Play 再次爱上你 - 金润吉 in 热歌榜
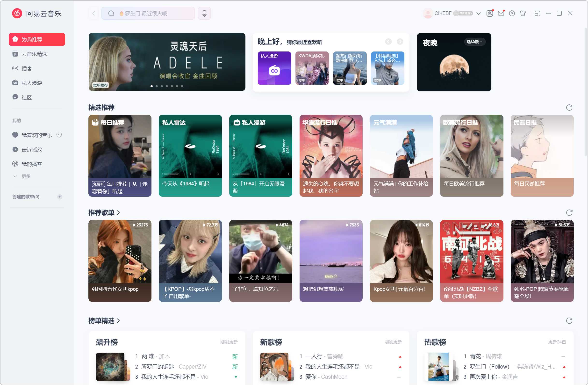588x385 pixels. click(515, 377)
